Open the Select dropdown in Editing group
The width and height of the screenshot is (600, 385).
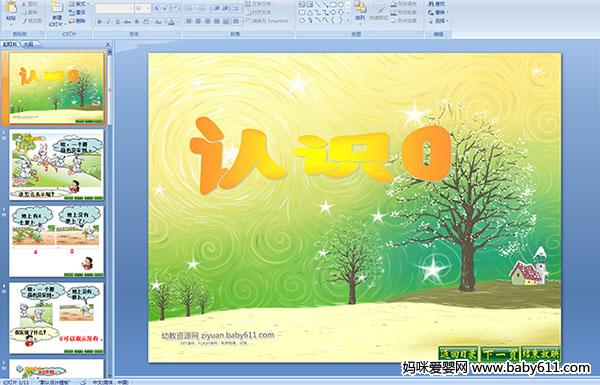click(x=439, y=21)
